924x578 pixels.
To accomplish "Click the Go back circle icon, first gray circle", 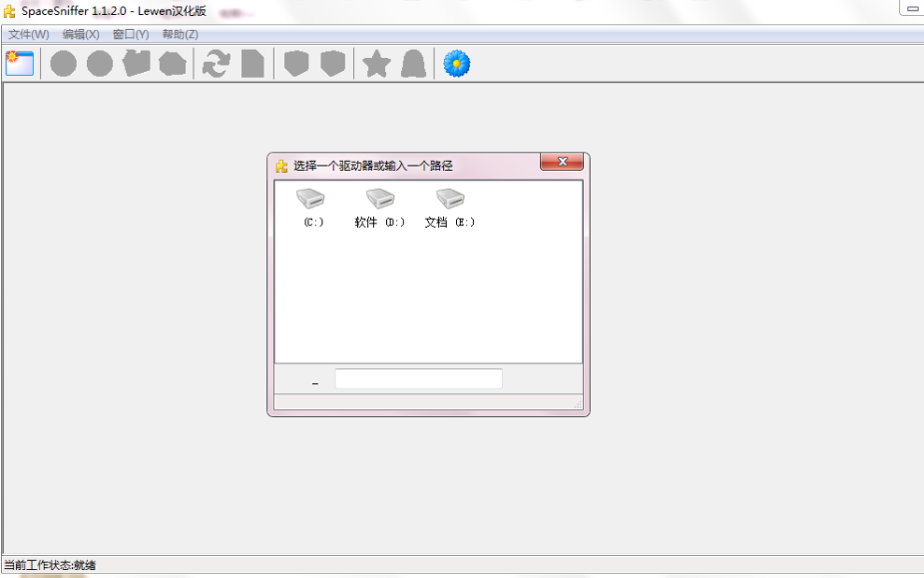I will pos(63,64).
